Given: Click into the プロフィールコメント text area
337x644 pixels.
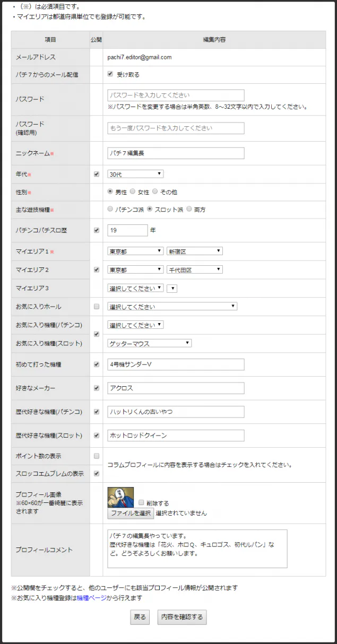Looking at the screenshot, I should [197, 549].
